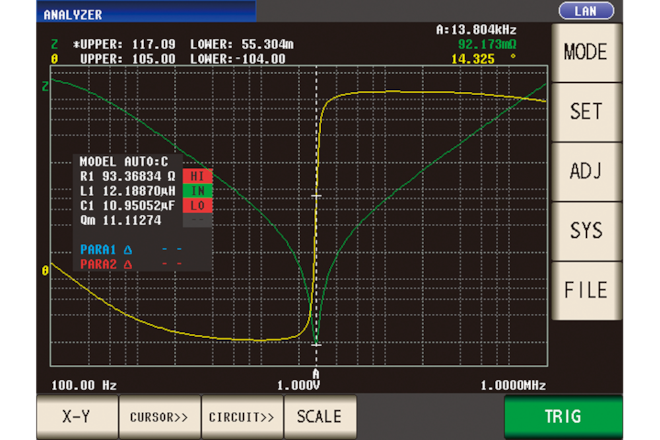The height and width of the screenshot is (440, 660).
Task: Select the green IN judgment indicator
Action: pos(198,190)
